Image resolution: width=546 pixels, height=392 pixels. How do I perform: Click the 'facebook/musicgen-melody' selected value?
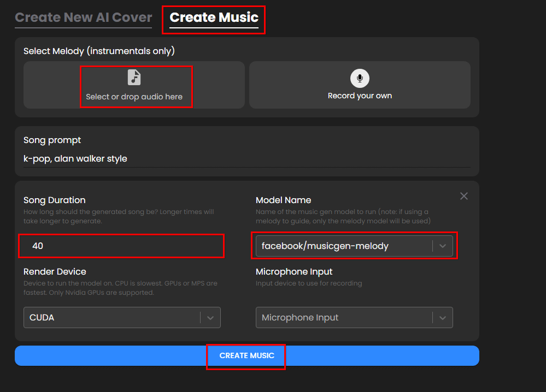[x=325, y=246]
